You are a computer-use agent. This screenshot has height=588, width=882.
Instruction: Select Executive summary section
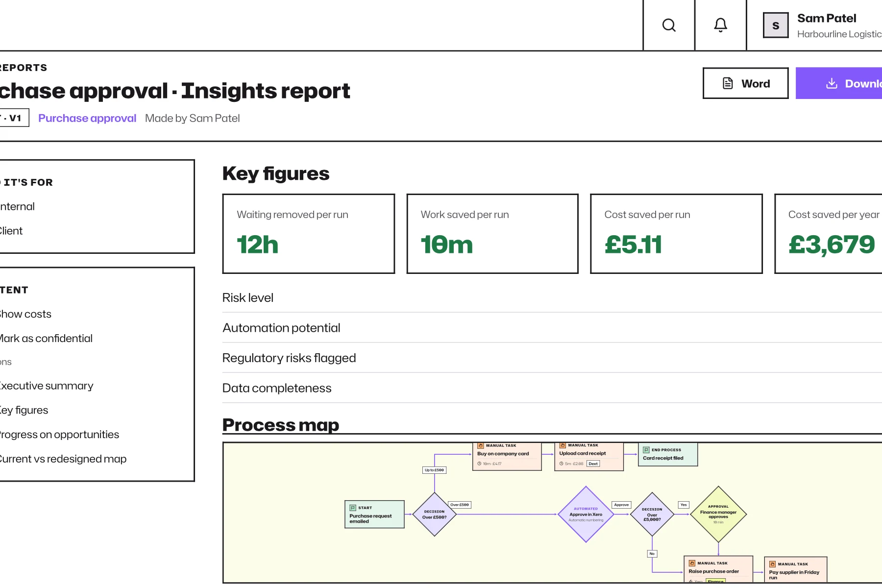point(47,386)
